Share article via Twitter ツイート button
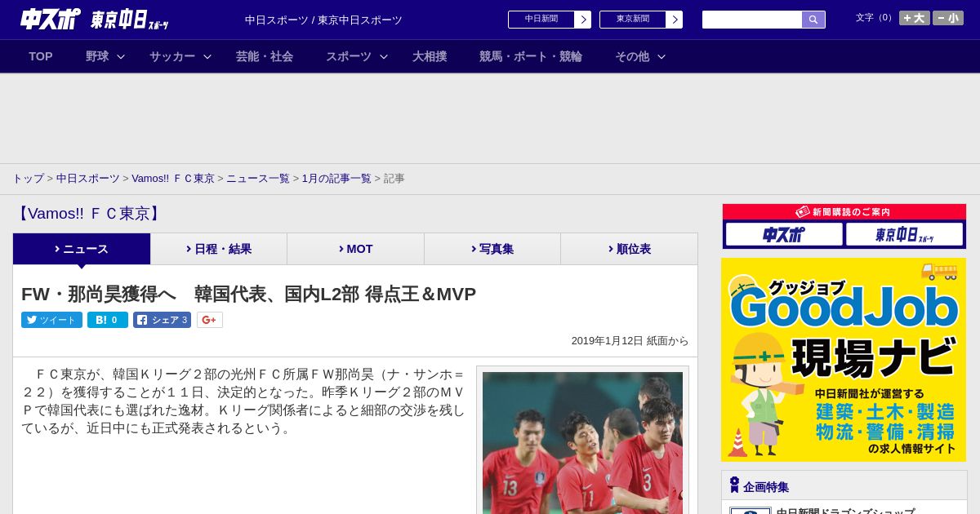The image size is (980, 514). click(x=51, y=320)
